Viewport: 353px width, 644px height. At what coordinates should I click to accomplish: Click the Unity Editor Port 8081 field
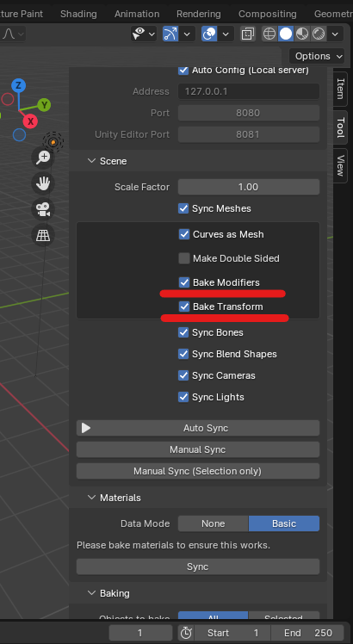pyautogui.click(x=249, y=134)
